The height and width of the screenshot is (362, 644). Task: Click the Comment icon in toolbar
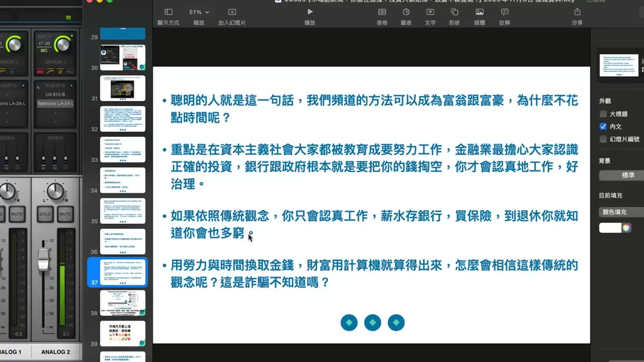(505, 12)
